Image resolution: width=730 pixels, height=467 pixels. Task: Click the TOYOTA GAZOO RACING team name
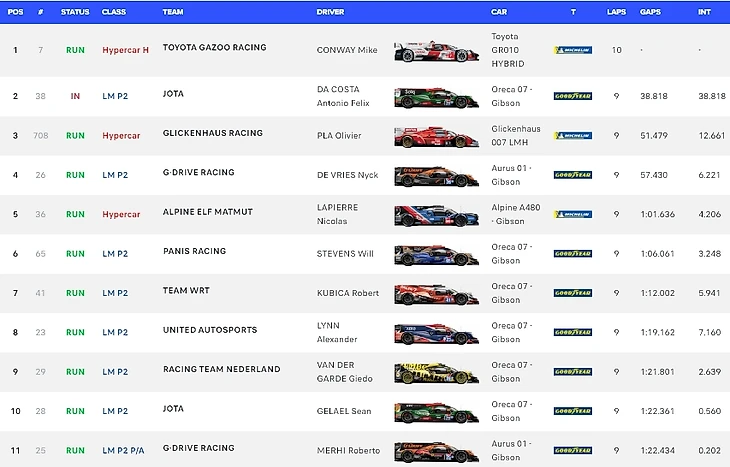coord(215,47)
